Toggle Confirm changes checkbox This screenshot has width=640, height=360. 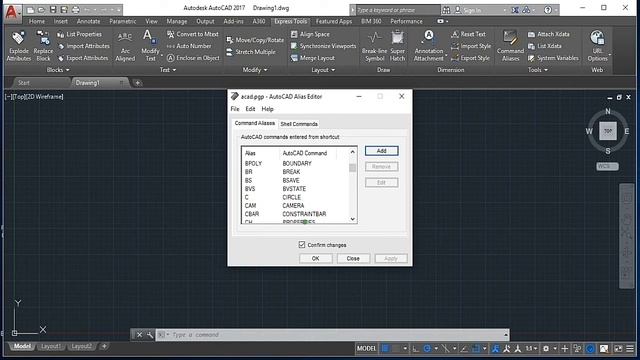[x=302, y=244]
